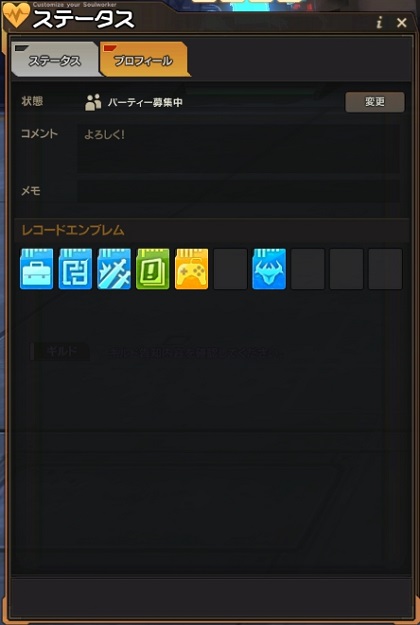The image size is (420, 625).
Task: Click the green exclamation record emblem
Action: point(153,269)
